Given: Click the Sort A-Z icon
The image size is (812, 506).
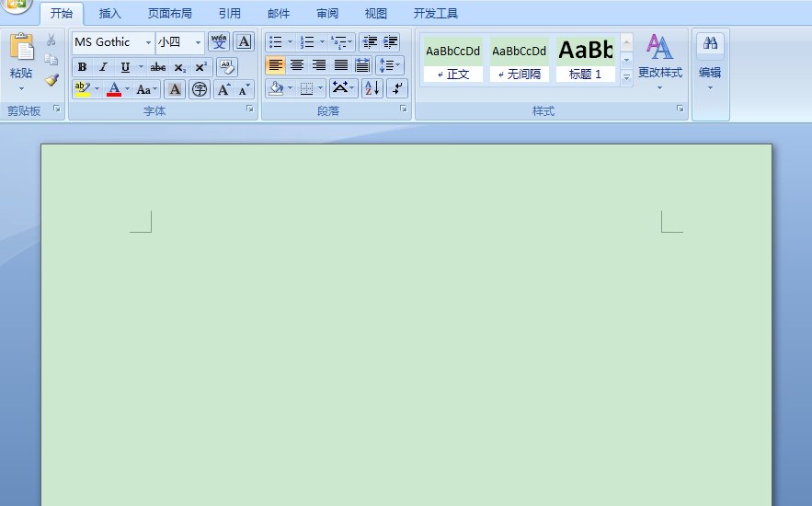Looking at the screenshot, I should (372, 88).
